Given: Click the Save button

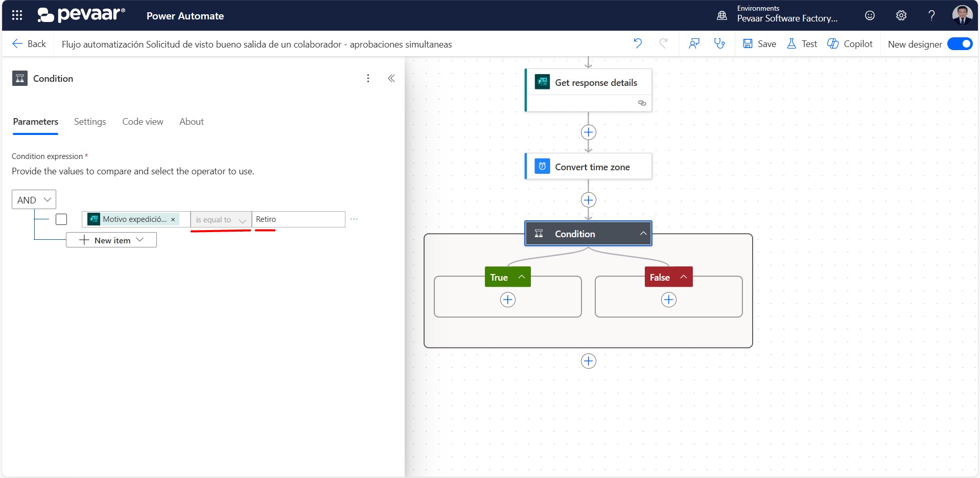Looking at the screenshot, I should point(759,44).
